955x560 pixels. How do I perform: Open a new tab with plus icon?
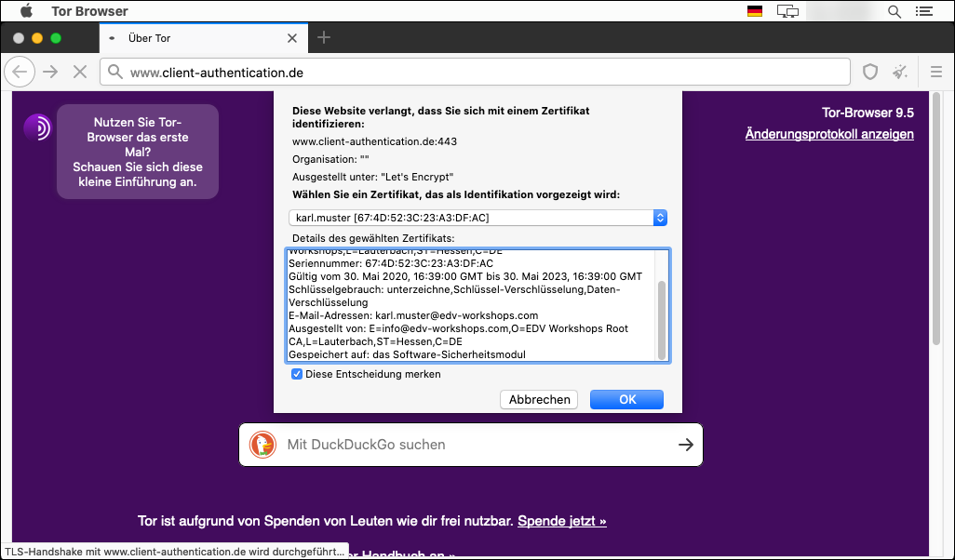pos(324,37)
